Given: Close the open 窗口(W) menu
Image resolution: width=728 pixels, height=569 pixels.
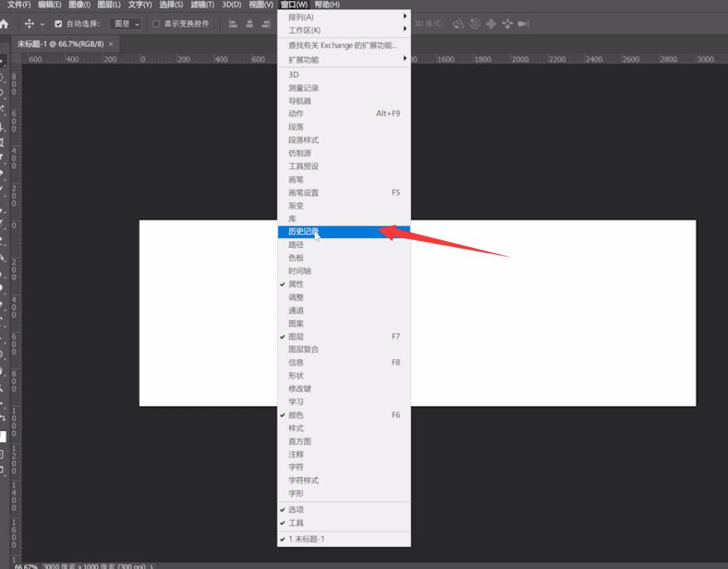Looking at the screenshot, I should click(x=294, y=5).
